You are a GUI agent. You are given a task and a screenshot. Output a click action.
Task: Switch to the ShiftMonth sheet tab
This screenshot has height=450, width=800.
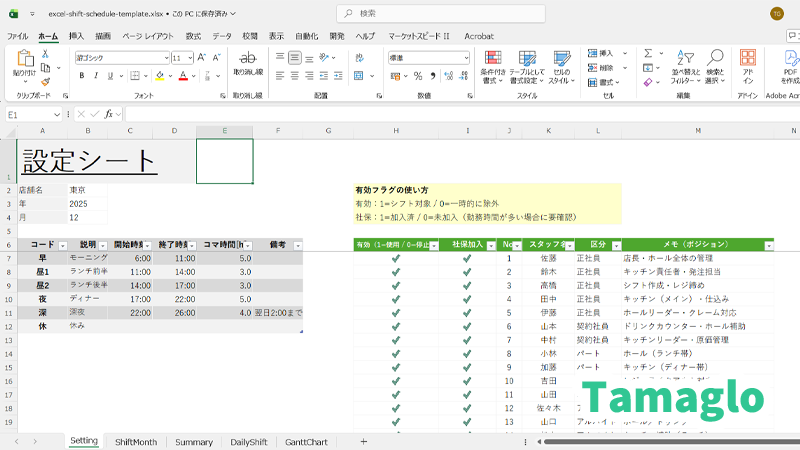136,441
